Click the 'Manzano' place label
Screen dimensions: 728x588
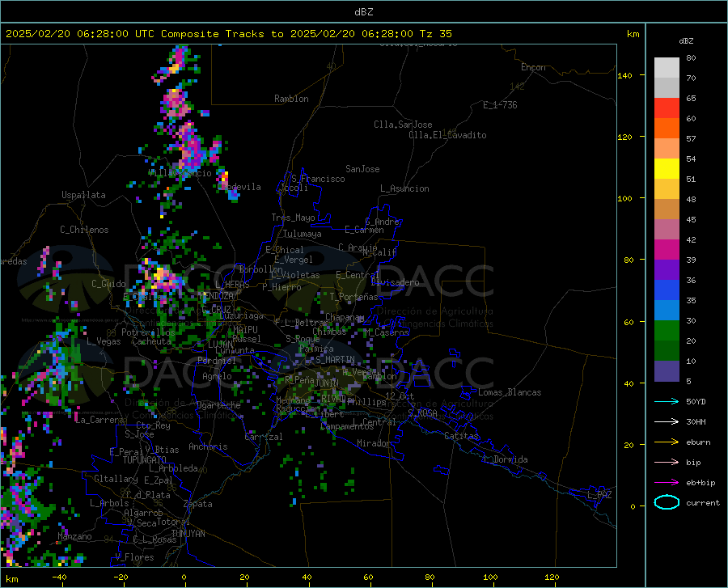coord(74,536)
